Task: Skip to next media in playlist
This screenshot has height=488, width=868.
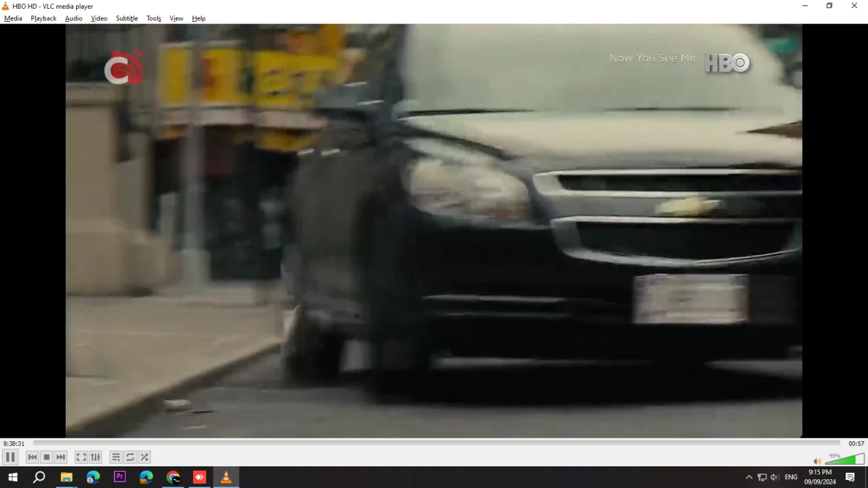Action: [x=61, y=457]
